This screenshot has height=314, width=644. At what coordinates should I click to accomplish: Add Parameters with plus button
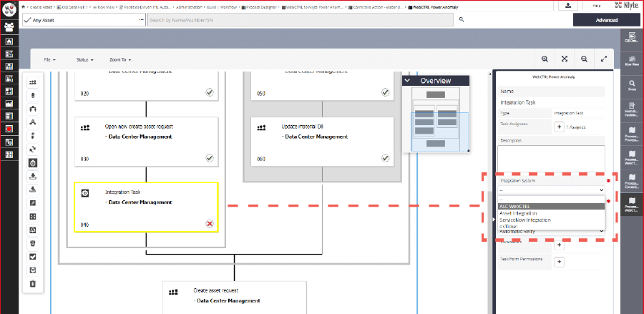(559, 245)
